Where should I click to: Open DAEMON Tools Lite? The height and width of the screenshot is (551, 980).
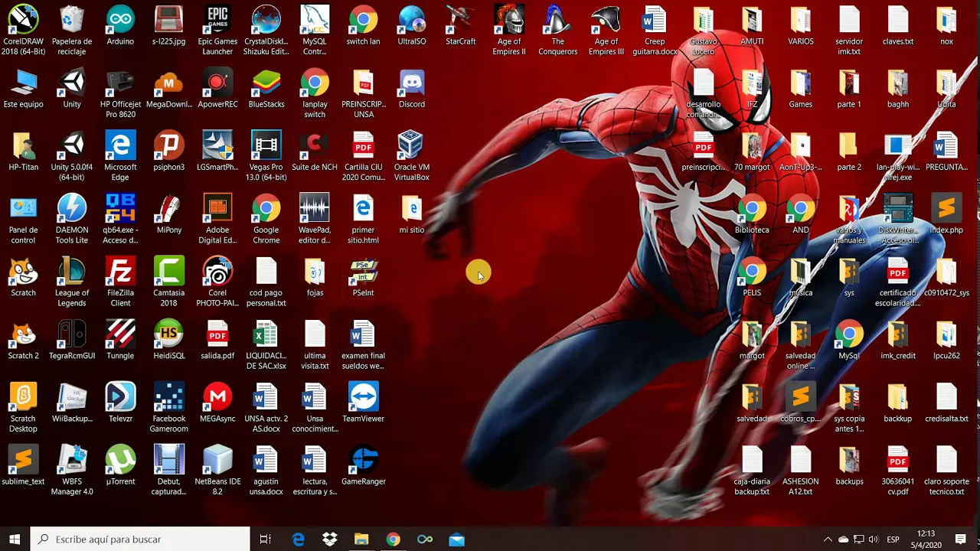pyautogui.click(x=72, y=219)
